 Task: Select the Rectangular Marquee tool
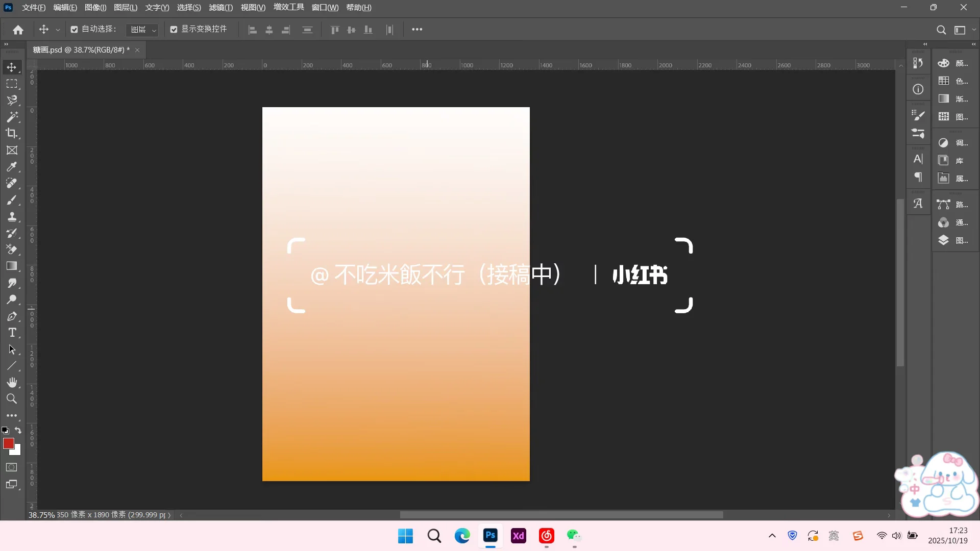coord(12,83)
